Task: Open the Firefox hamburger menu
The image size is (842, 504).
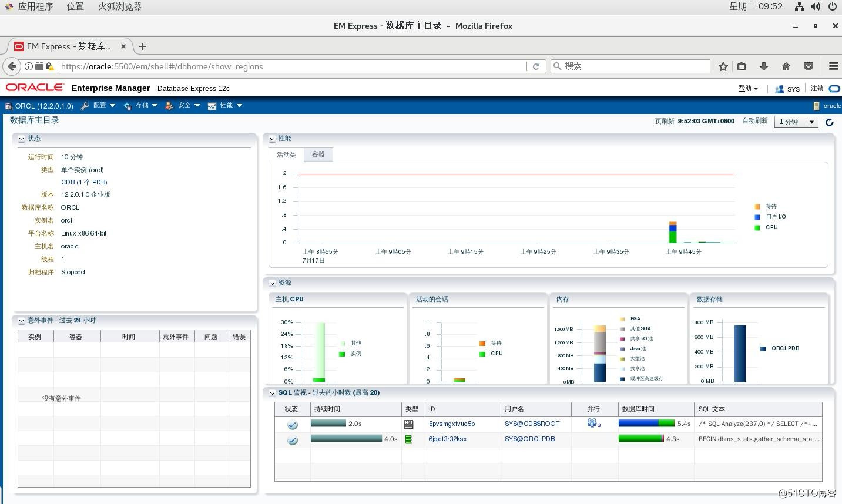Action: pos(833,66)
